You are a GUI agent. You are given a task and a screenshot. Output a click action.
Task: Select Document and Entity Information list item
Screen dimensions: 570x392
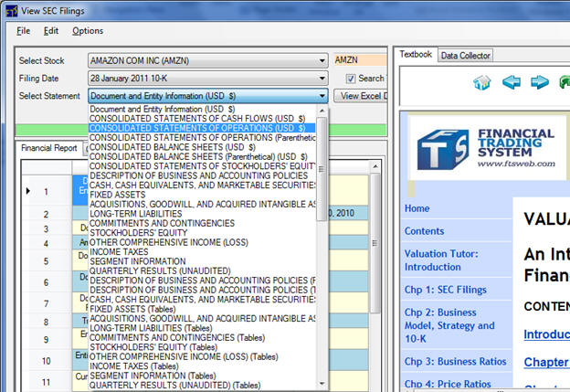[x=202, y=109]
